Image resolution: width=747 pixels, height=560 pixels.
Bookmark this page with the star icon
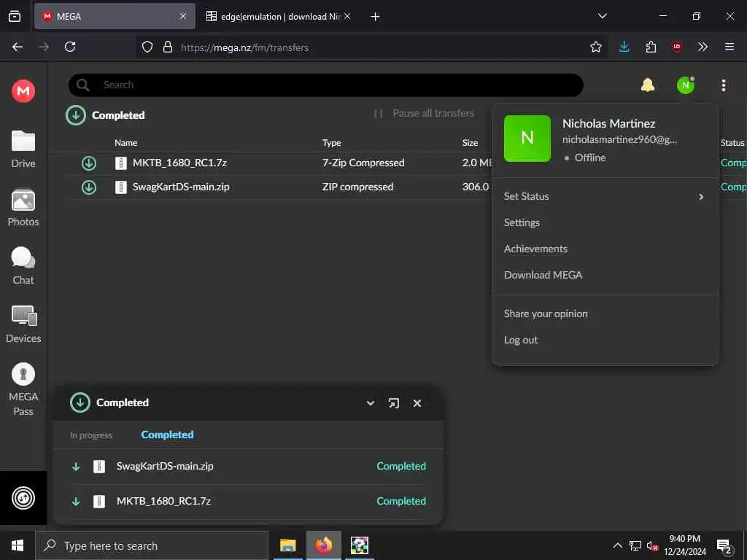click(595, 47)
